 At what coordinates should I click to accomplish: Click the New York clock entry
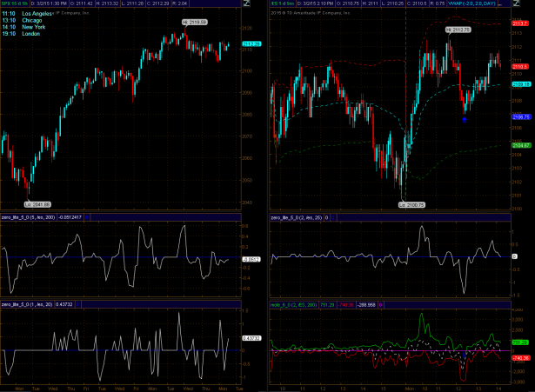pyautogui.click(x=23, y=27)
